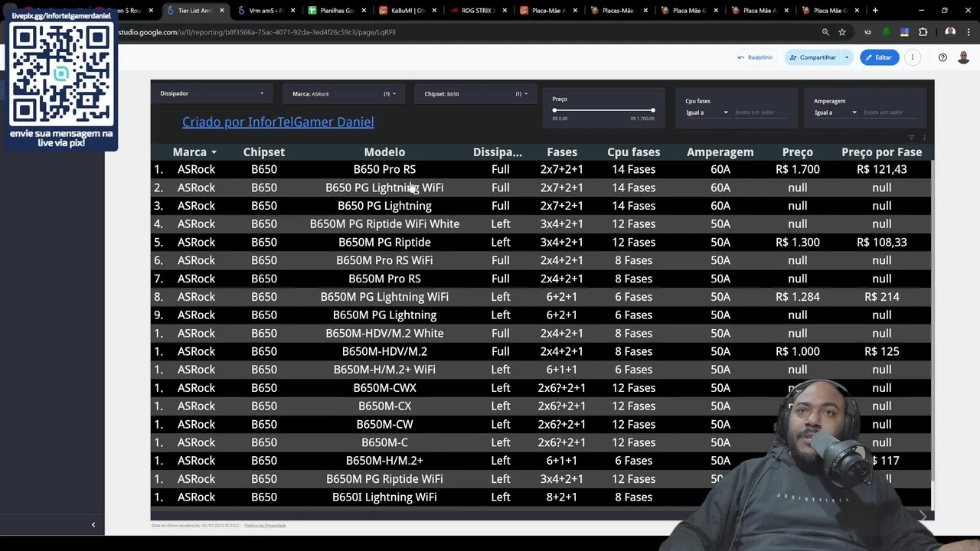Sort by the Fases column header
Viewport: 980px width, 551px height.
tap(562, 152)
